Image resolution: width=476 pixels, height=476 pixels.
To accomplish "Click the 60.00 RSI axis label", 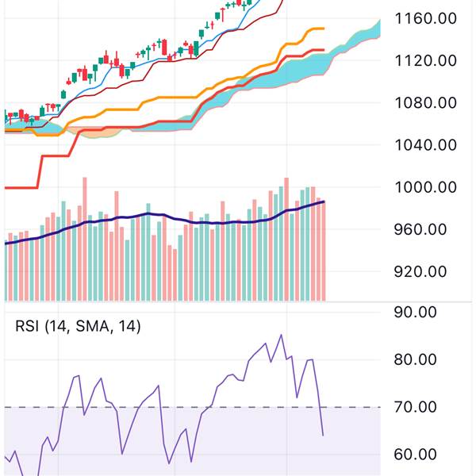I will tap(416, 455).
